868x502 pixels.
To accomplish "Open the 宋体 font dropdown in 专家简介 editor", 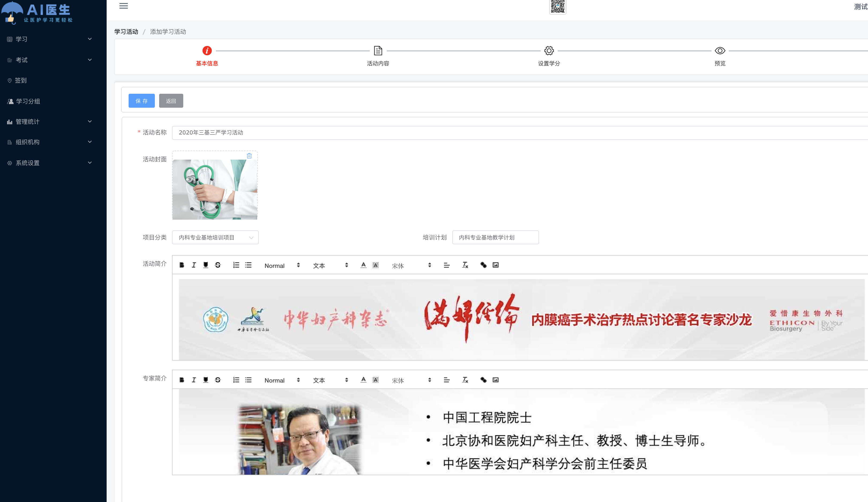I will coord(411,380).
